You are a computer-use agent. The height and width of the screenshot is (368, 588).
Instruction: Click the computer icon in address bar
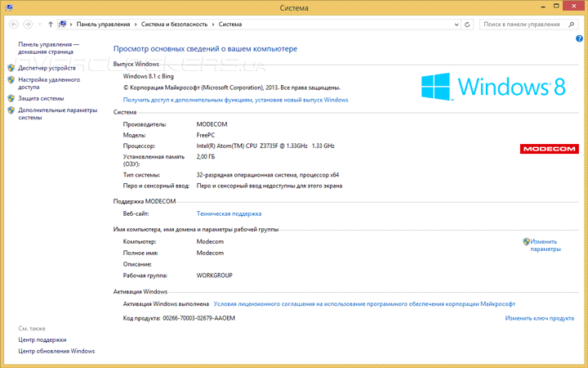point(63,24)
